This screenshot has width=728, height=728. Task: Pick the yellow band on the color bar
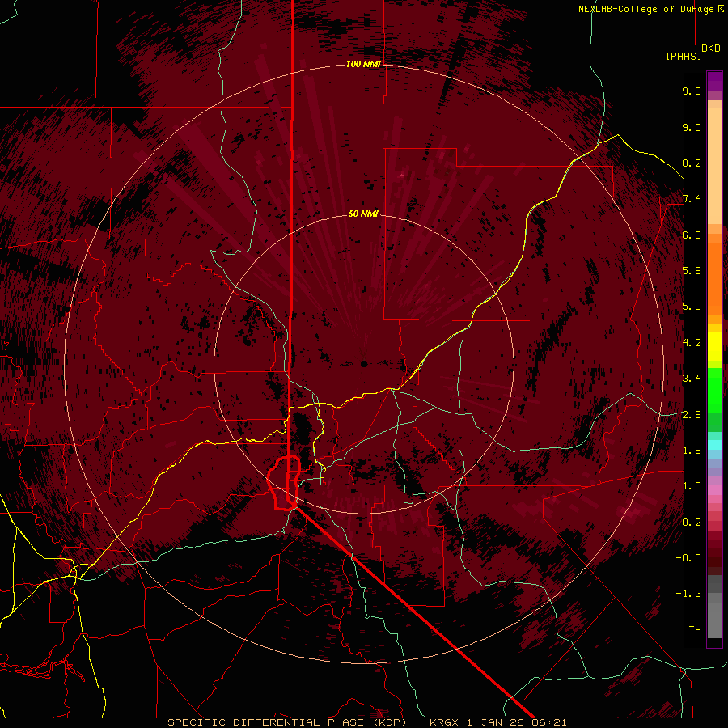pos(714,346)
